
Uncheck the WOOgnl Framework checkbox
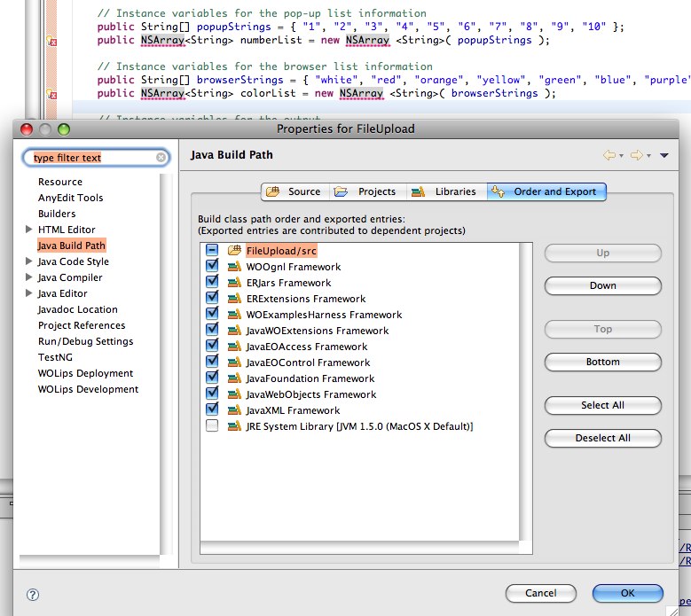(x=212, y=265)
